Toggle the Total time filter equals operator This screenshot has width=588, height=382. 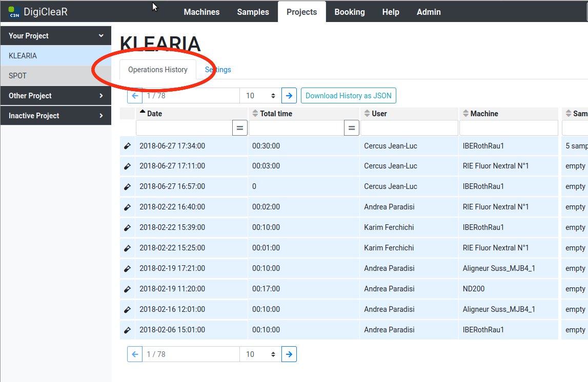351,128
